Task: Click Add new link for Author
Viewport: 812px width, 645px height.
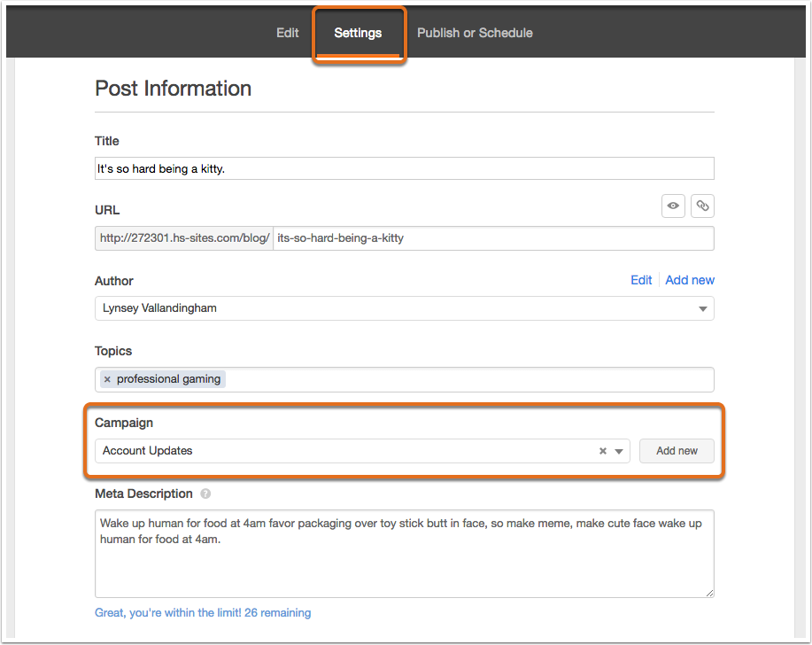Action: pos(690,280)
